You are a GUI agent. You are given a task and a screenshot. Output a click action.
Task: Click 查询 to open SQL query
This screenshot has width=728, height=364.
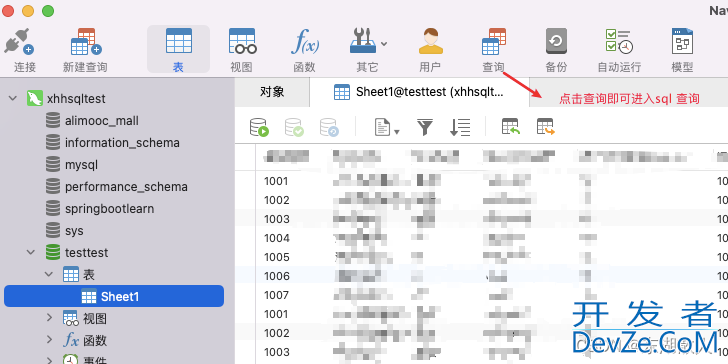(x=494, y=49)
